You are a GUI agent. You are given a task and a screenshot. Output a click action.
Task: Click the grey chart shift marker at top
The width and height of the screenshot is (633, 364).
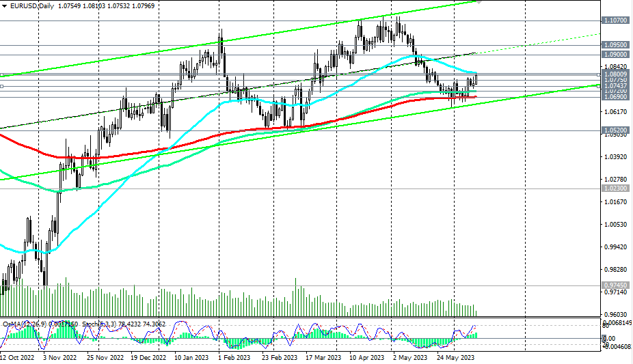[x=479, y=2]
